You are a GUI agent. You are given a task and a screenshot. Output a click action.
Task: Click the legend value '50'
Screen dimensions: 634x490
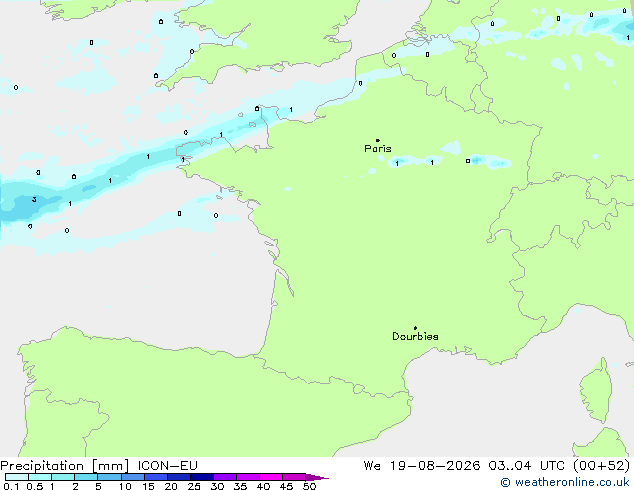pos(309,486)
